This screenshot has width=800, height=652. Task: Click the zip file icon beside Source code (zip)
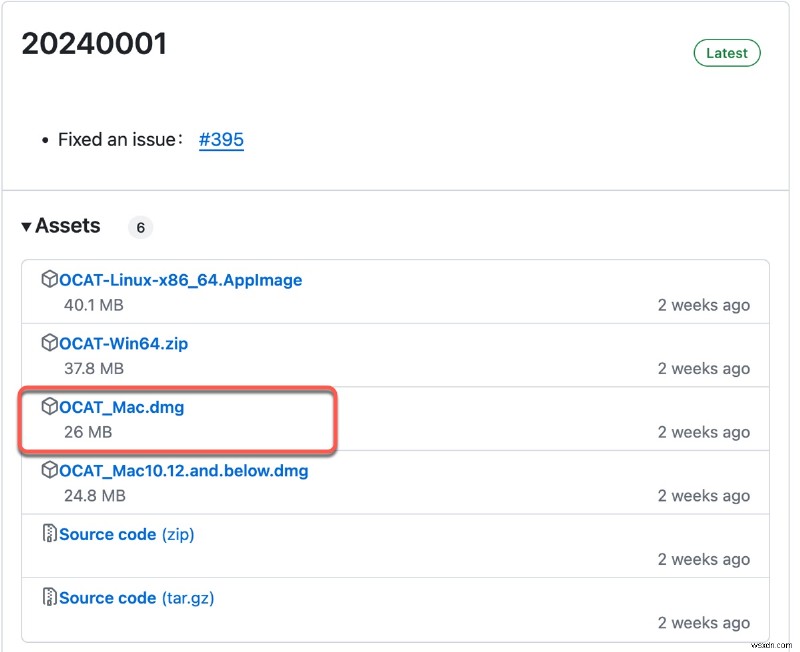(x=49, y=533)
